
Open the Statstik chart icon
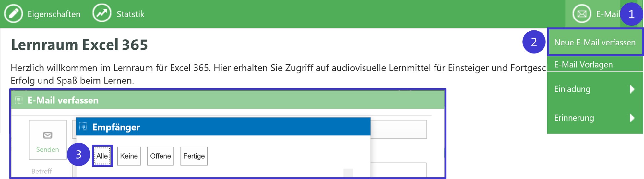[102, 13]
